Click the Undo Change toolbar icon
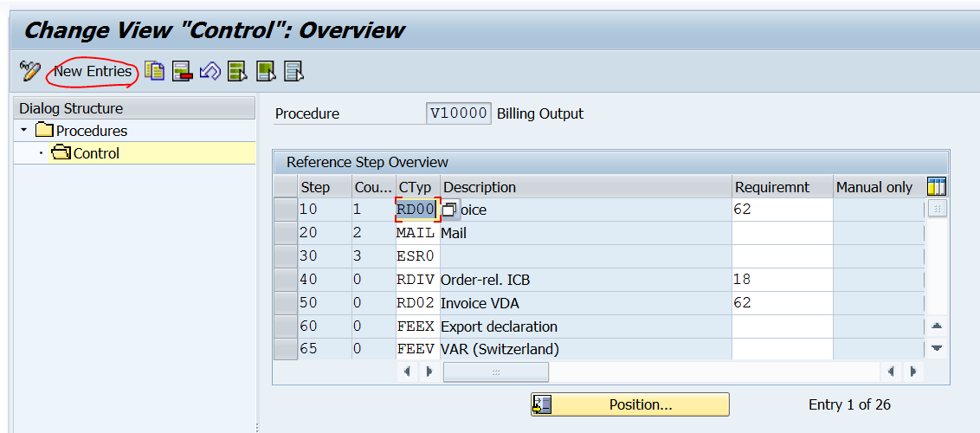 210,71
